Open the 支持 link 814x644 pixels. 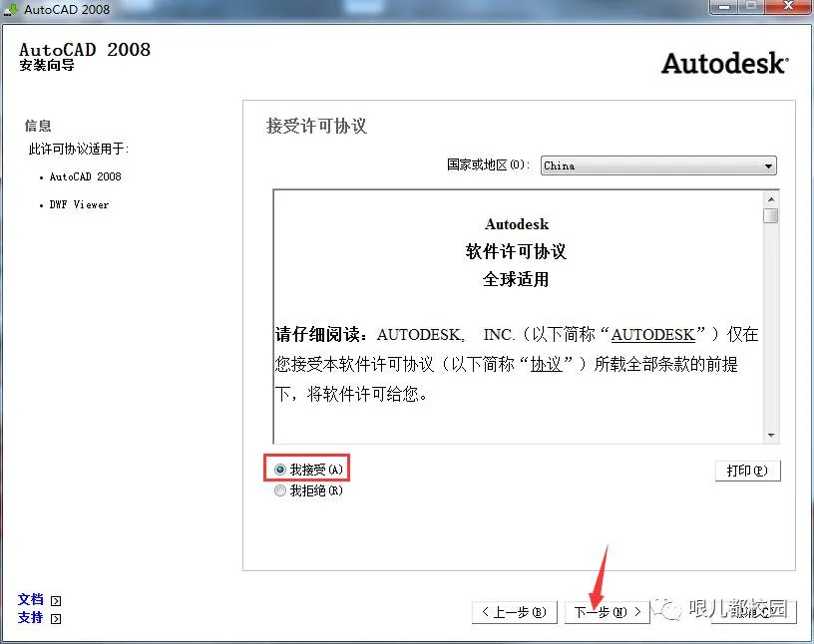31,617
